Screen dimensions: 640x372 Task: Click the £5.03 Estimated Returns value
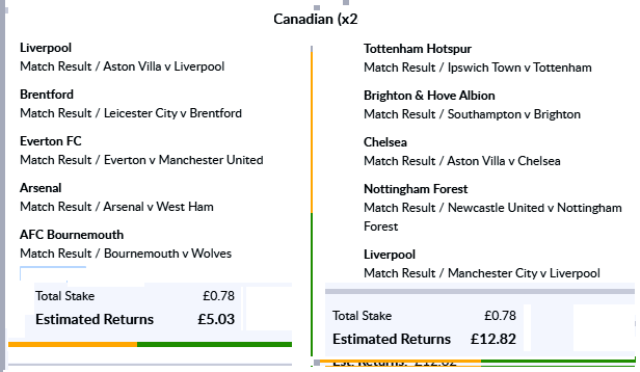216,319
